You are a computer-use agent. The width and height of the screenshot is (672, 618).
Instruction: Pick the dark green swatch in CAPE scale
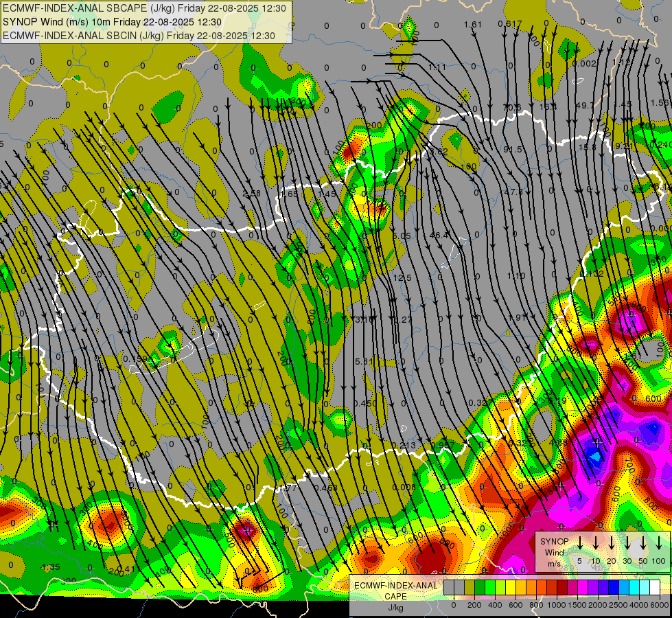[480, 587]
